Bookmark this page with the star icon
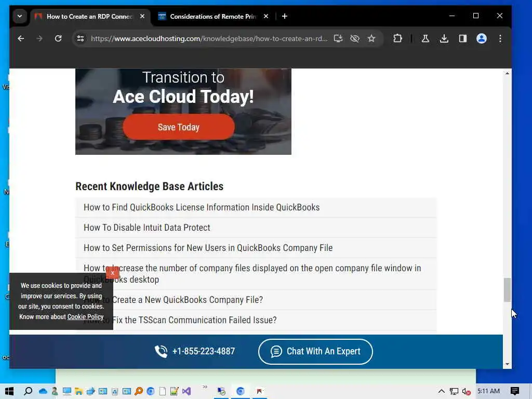532x399 pixels. pos(371,38)
